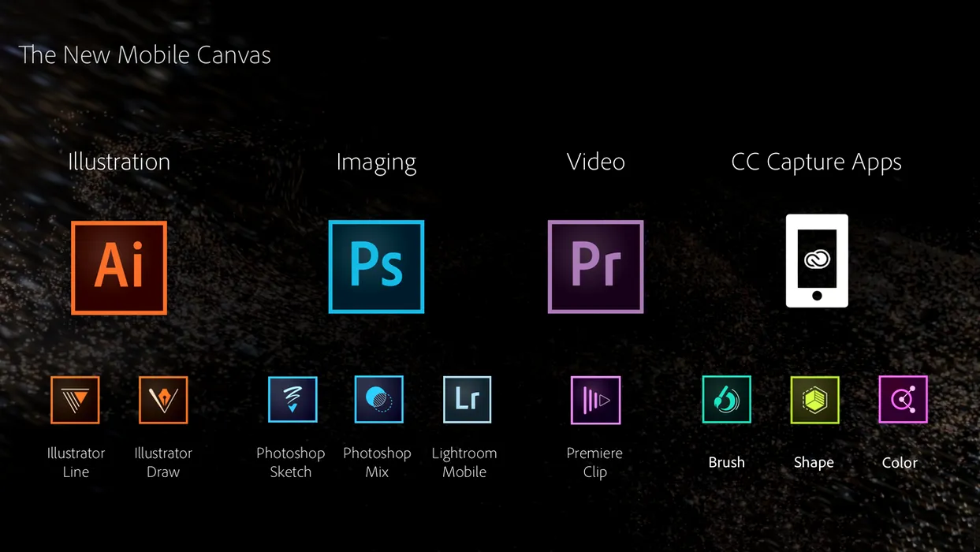The width and height of the screenshot is (980, 552).
Task: Click the 'Photoshop Mix' label
Action: [x=377, y=462]
